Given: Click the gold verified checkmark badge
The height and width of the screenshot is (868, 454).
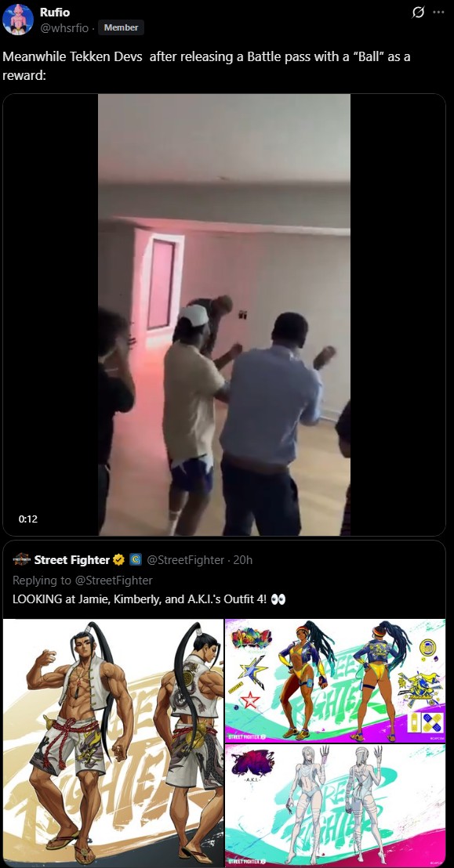Looking at the screenshot, I should (118, 559).
